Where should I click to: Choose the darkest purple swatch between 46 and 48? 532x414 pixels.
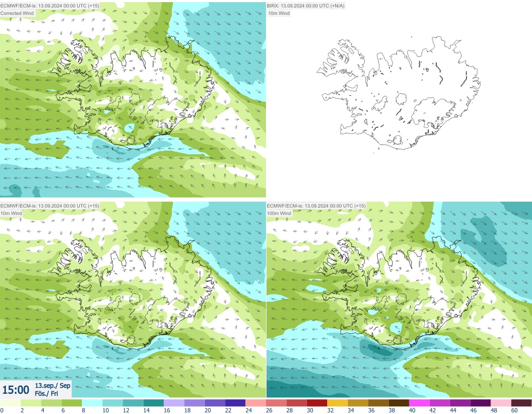[x=480, y=403]
